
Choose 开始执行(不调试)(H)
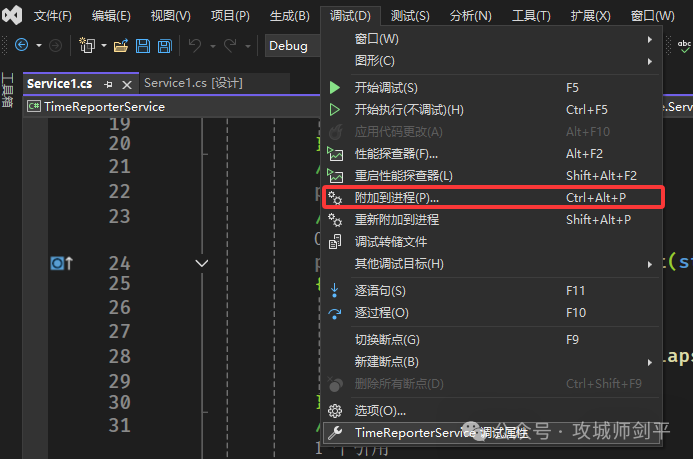(x=492, y=110)
